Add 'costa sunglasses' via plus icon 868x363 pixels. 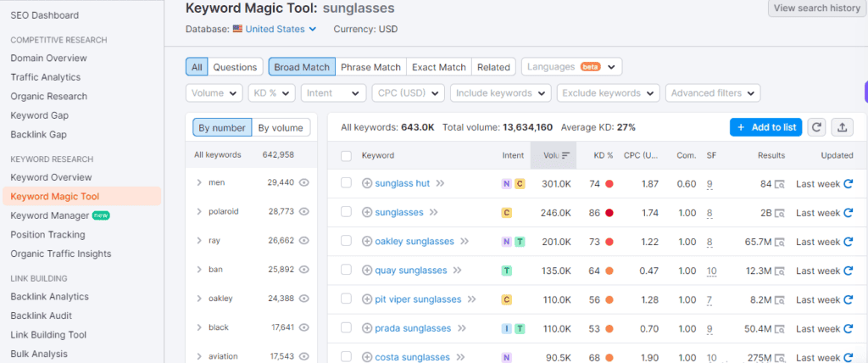pos(367,357)
